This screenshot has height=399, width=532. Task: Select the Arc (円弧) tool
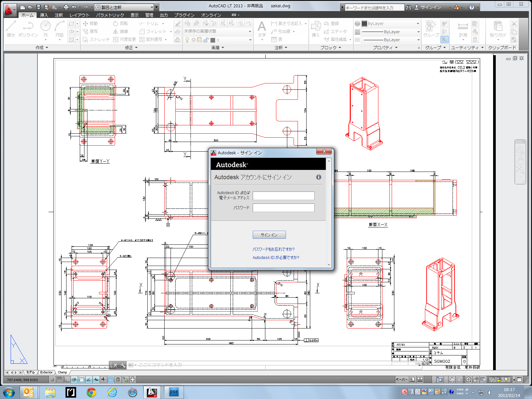pyautogui.click(x=60, y=29)
